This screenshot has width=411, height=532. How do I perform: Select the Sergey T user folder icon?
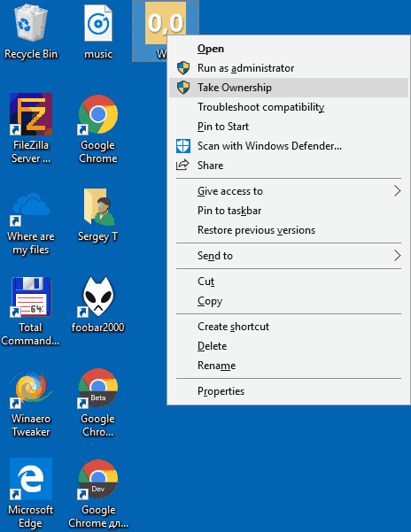98,207
